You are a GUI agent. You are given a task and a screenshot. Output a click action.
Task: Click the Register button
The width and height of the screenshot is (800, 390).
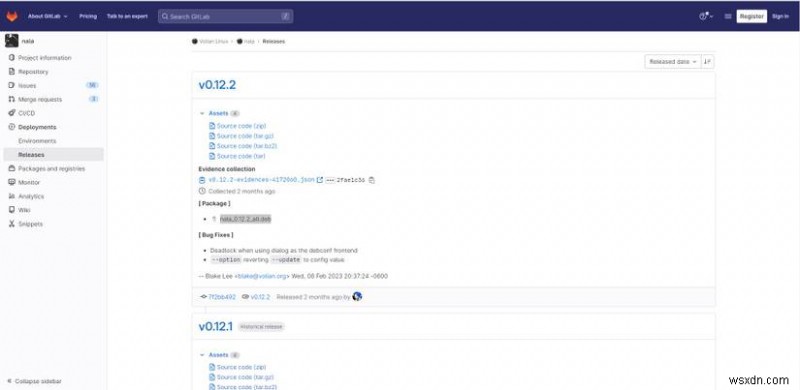coord(752,16)
